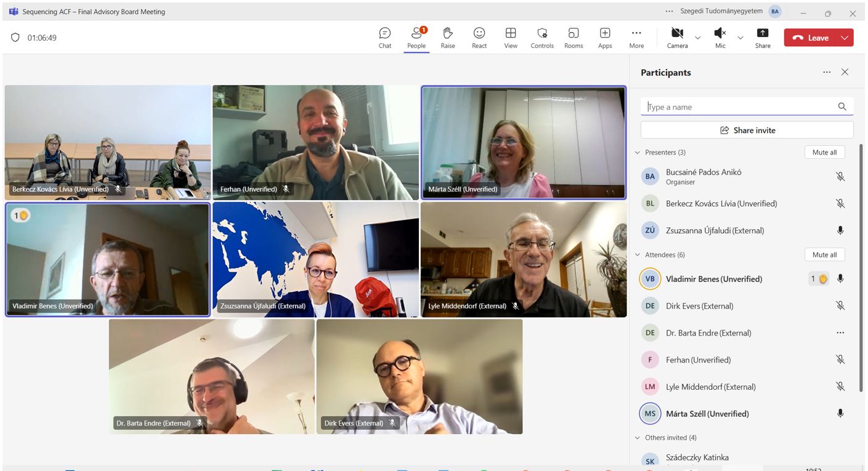868x471 pixels.
Task: Open the Apps menu
Action: pyautogui.click(x=605, y=38)
